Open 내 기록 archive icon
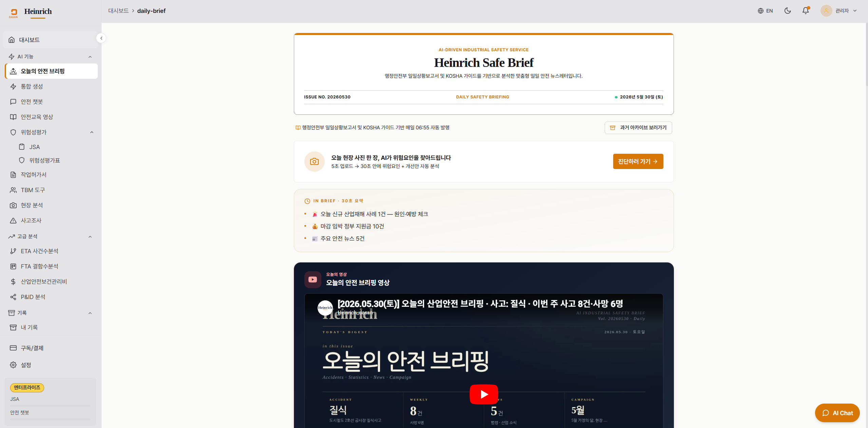The image size is (868, 428). click(x=13, y=327)
